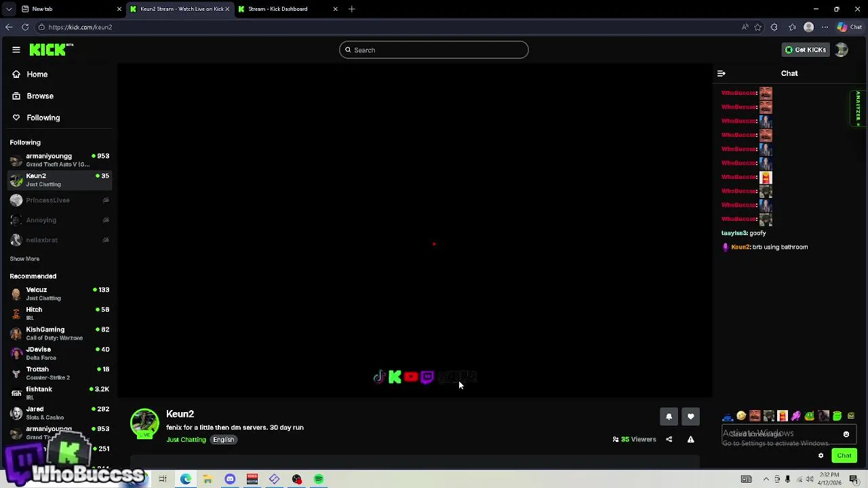Expand Show More following list
Image resolution: width=868 pixels, height=488 pixels.
tap(24, 259)
